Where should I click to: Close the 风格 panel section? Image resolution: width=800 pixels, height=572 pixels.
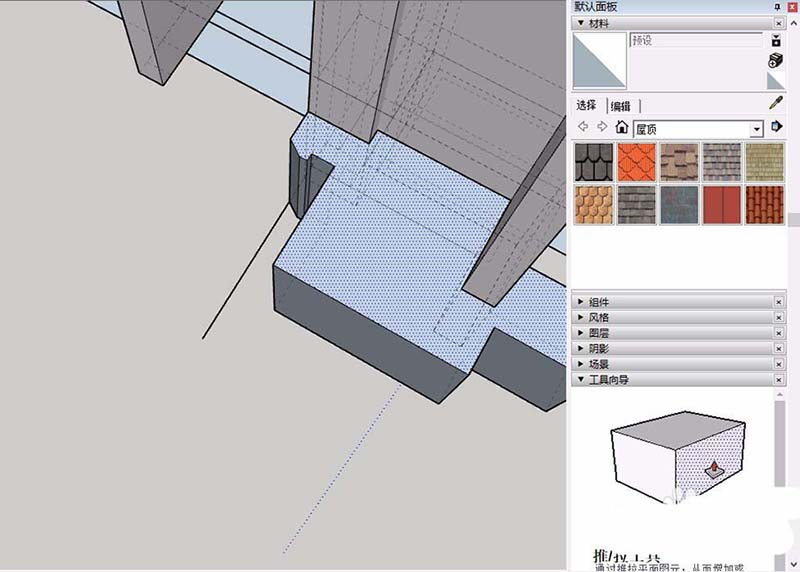point(779,317)
